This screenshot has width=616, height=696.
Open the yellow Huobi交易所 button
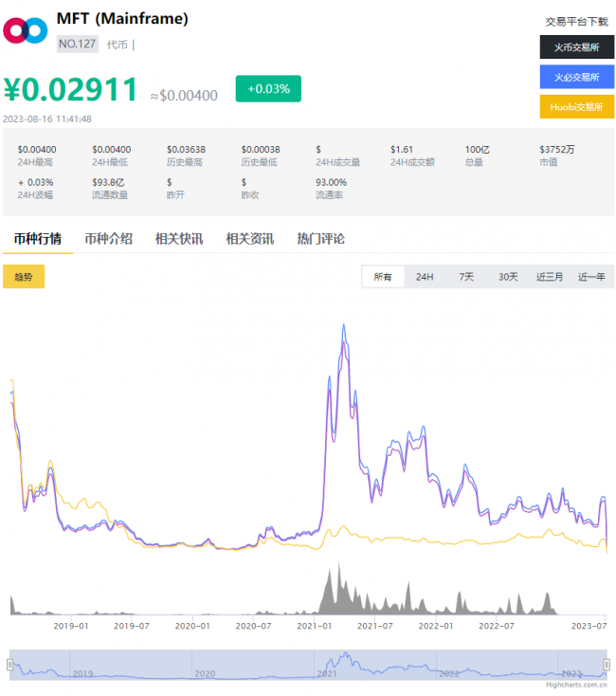pos(576,106)
